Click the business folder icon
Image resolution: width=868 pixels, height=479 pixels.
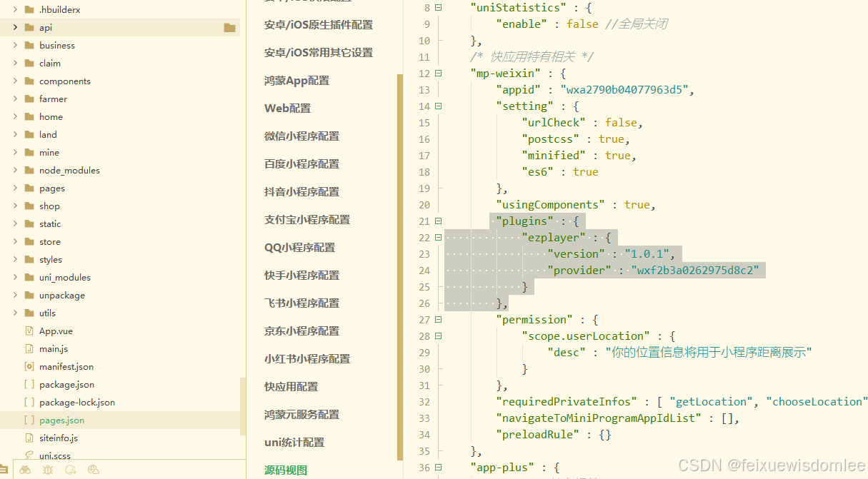(29, 46)
